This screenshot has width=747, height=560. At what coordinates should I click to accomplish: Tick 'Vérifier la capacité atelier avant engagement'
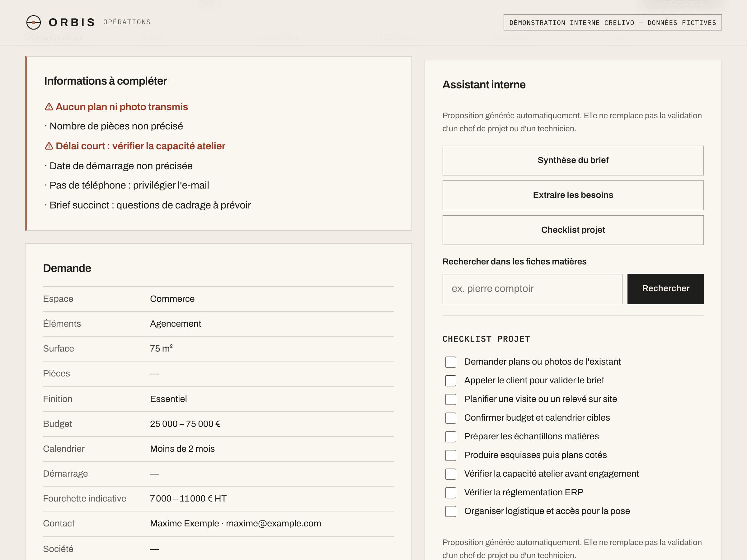450,474
